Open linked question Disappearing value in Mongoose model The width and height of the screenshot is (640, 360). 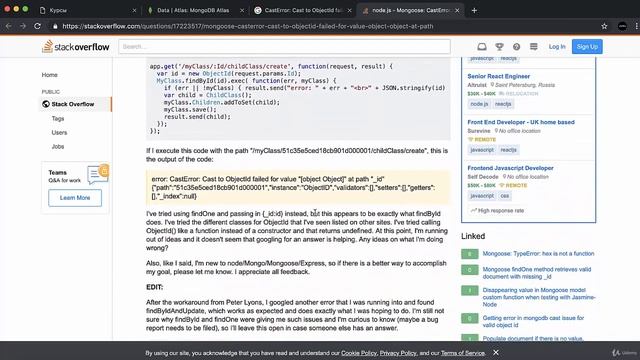click(539, 297)
